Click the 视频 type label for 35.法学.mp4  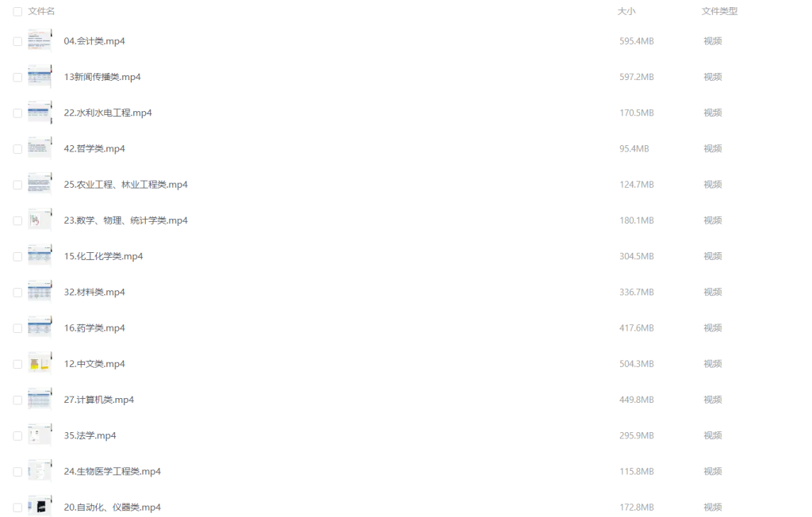tap(713, 435)
